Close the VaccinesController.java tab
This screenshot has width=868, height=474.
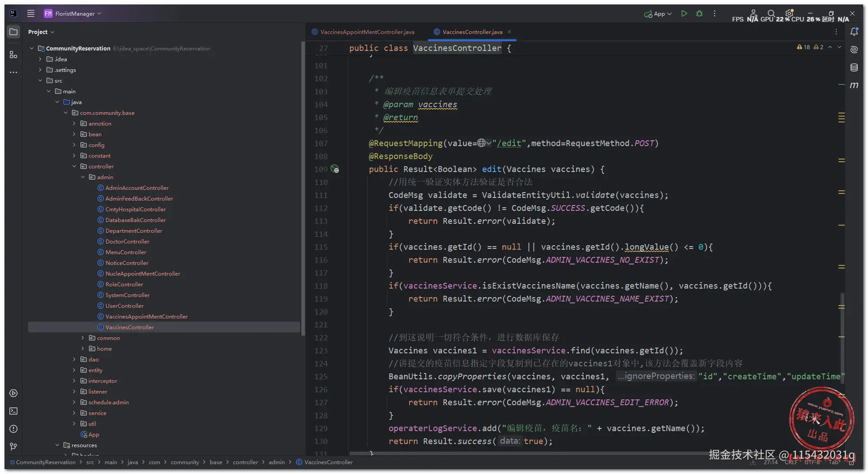[509, 32]
